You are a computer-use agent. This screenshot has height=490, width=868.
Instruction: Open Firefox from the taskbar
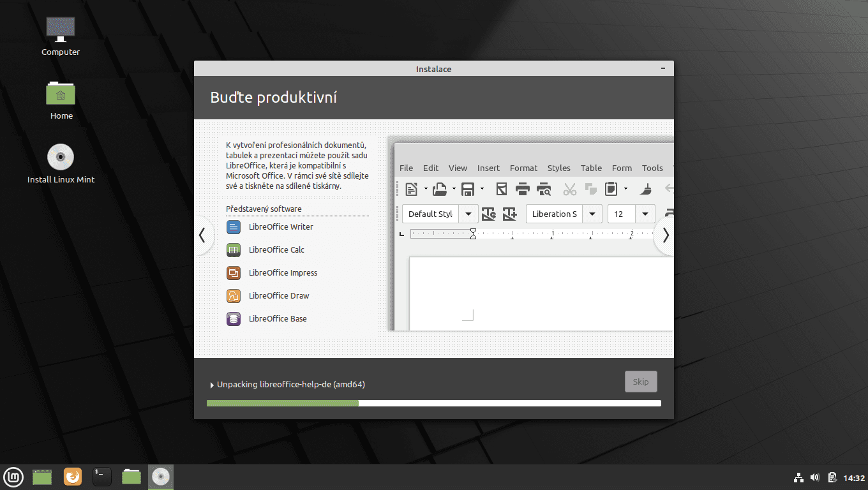[x=72, y=477]
